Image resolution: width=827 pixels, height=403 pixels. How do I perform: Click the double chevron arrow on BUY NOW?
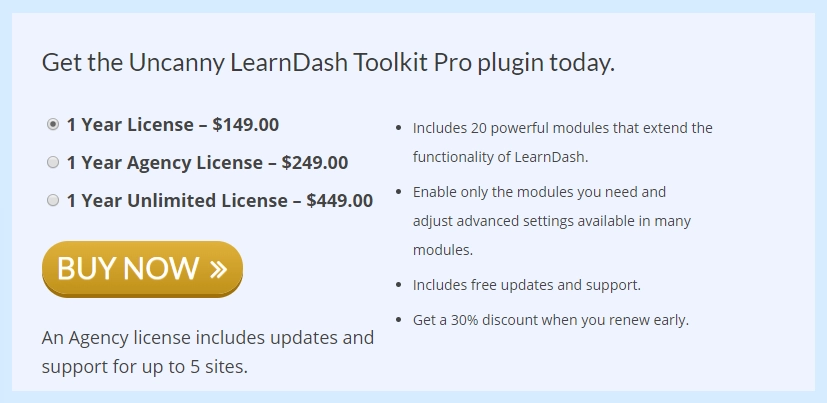point(219,268)
